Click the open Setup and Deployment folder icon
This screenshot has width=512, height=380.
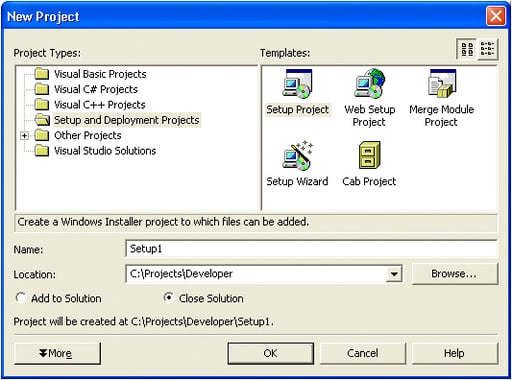click(x=42, y=120)
